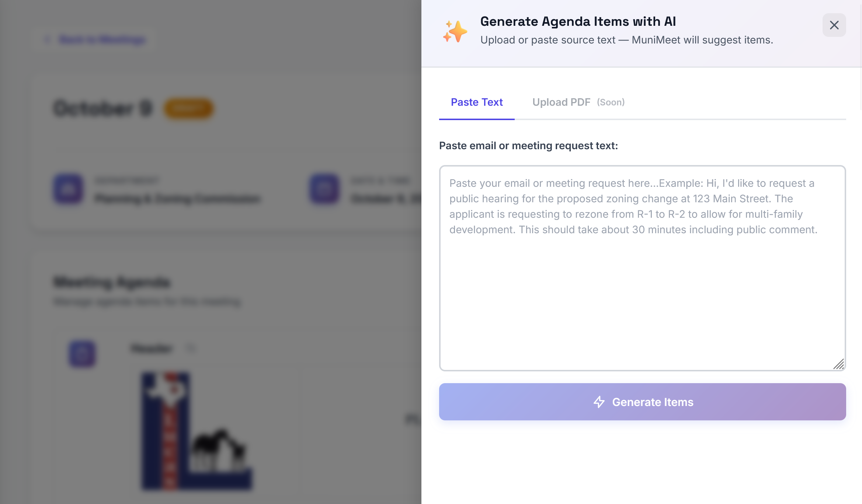Click the back arrow icon before Back to Meetings

click(x=48, y=39)
